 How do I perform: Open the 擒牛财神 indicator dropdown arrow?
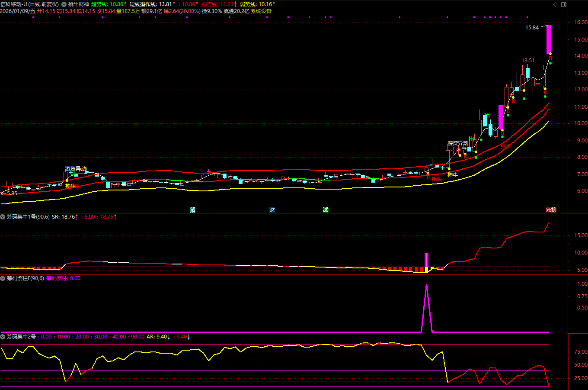[x=64, y=4]
